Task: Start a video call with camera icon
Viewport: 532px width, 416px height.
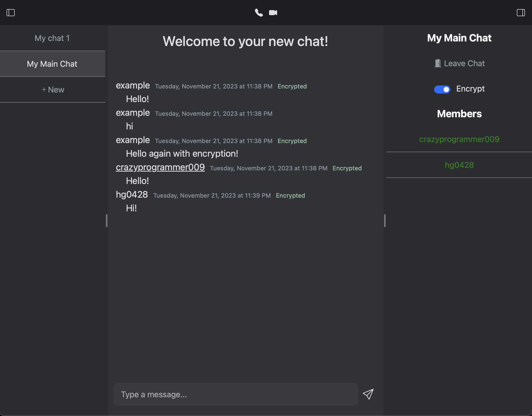Action: click(273, 13)
